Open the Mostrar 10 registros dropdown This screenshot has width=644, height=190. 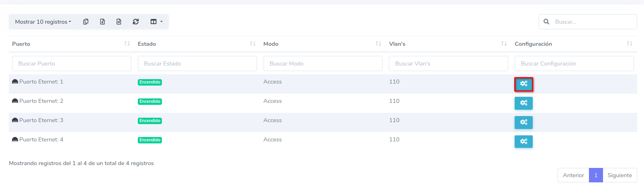(x=43, y=22)
